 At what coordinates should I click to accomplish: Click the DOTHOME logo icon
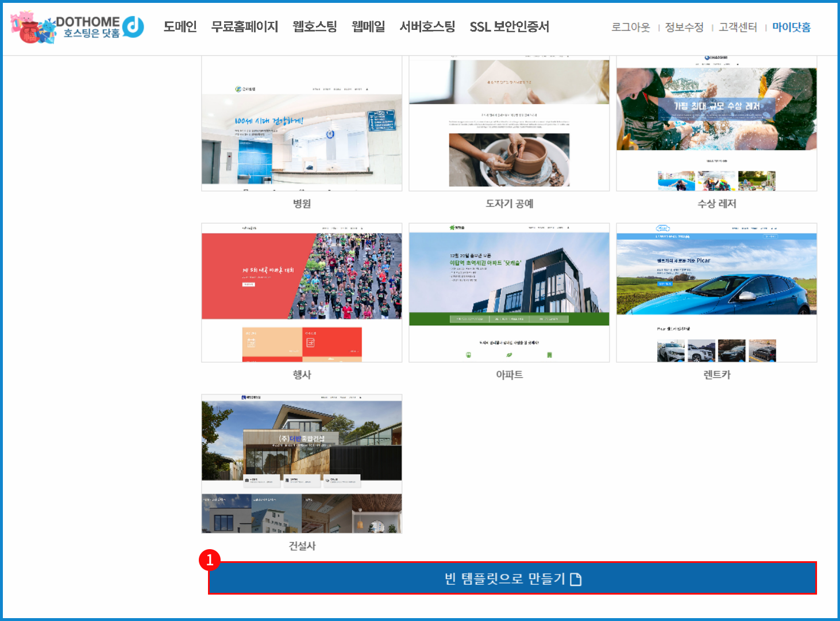click(x=77, y=27)
